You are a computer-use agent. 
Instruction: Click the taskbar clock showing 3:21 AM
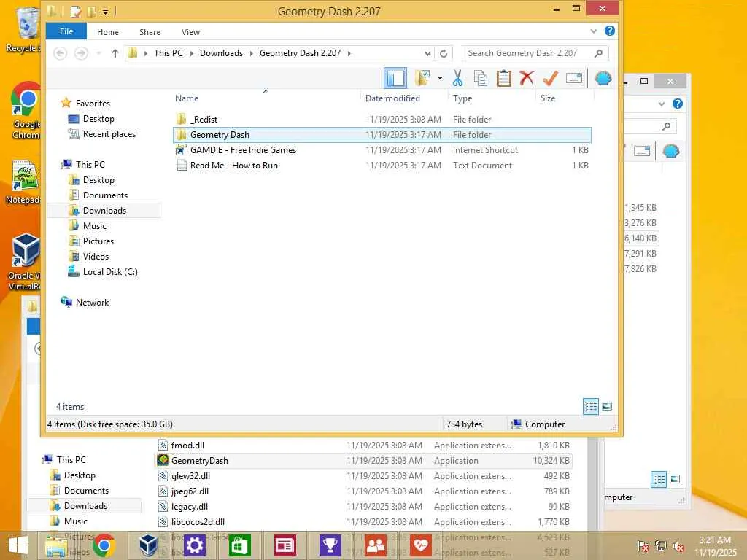[x=715, y=545]
